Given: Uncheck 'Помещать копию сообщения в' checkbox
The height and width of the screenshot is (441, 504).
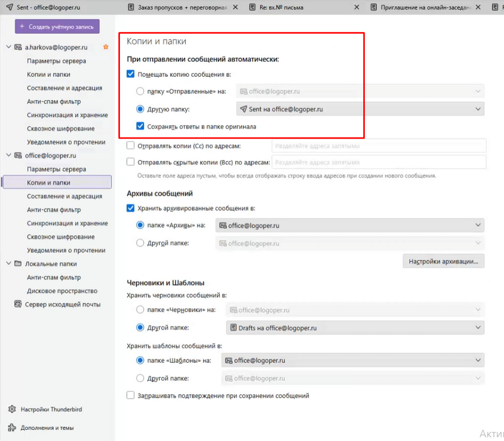Looking at the screenshot, I should point(131,75).
